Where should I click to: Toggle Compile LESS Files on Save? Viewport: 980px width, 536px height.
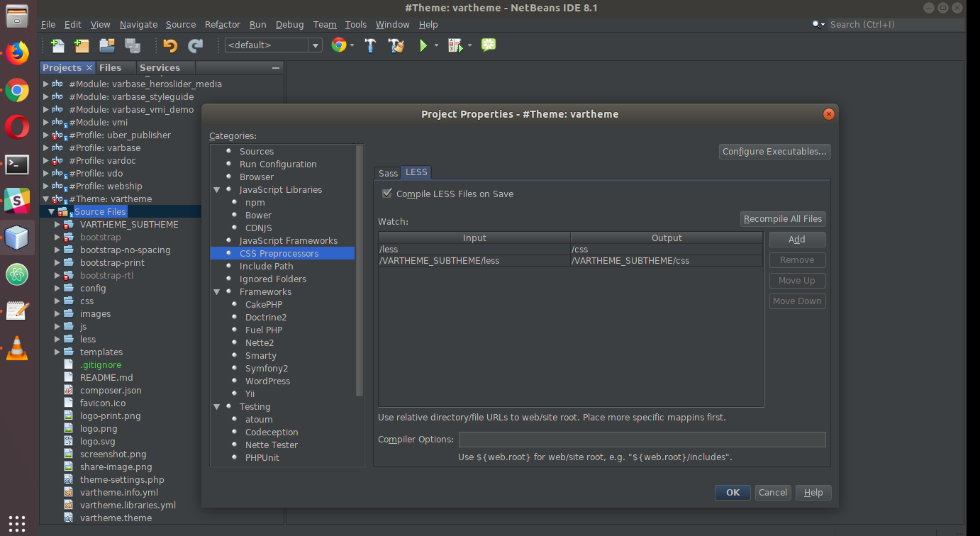coord(386,194)
